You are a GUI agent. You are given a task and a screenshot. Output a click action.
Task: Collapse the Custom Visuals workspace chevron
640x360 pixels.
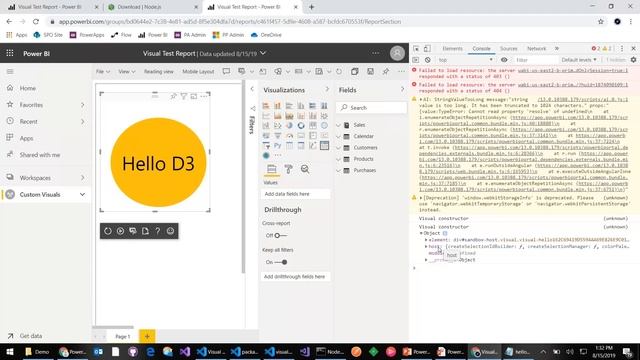(82, 194)
